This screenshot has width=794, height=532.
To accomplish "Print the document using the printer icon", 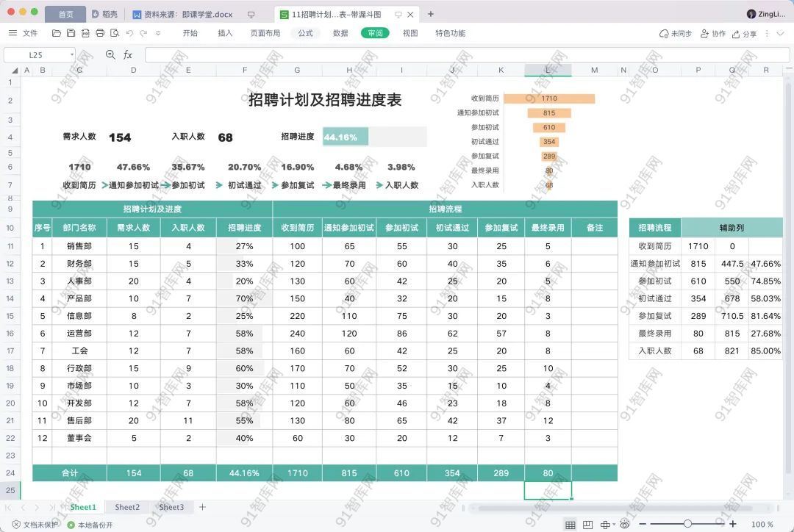I will (99, 33).
